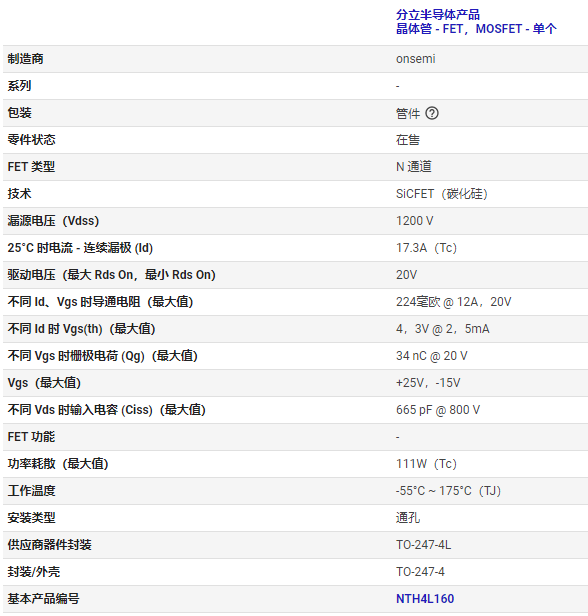The width and height of the screenshot is (588, 616).
Task: Click the 通孔 mounting type value
Action: click(x=408, y=518)
